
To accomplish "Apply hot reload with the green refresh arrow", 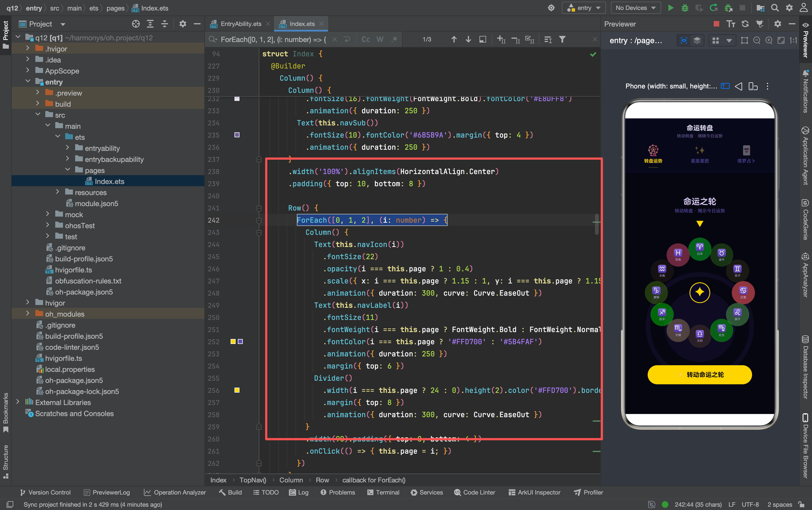I will click(713, 8).
